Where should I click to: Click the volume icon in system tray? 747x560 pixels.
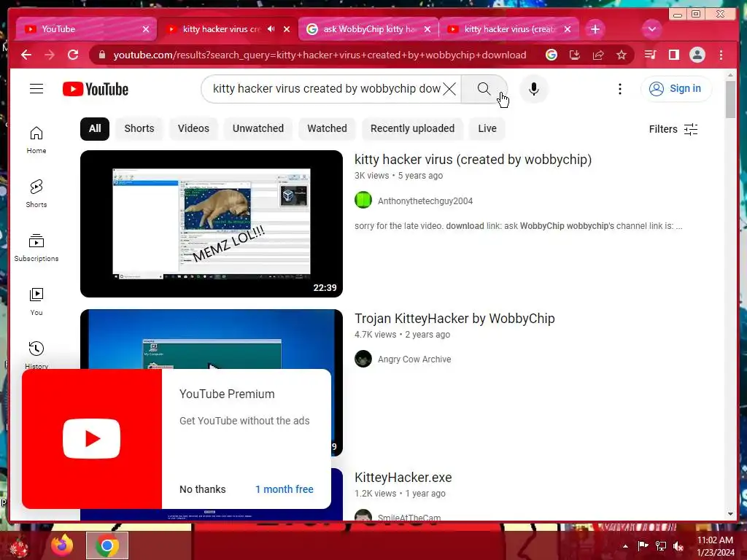[678, 546]
